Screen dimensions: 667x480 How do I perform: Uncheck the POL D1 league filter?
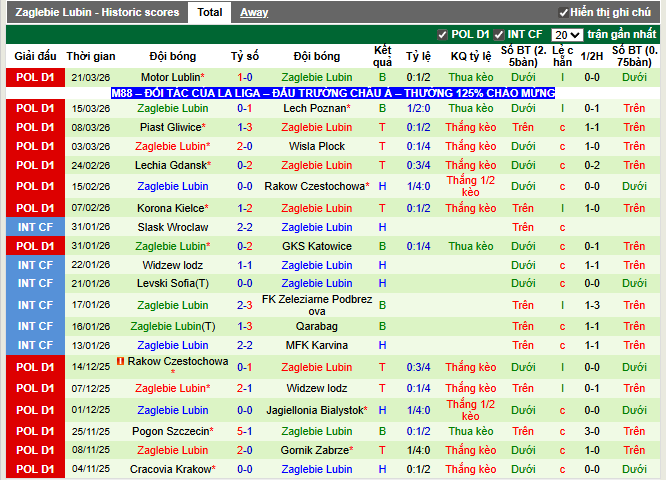tap(442, 34)
